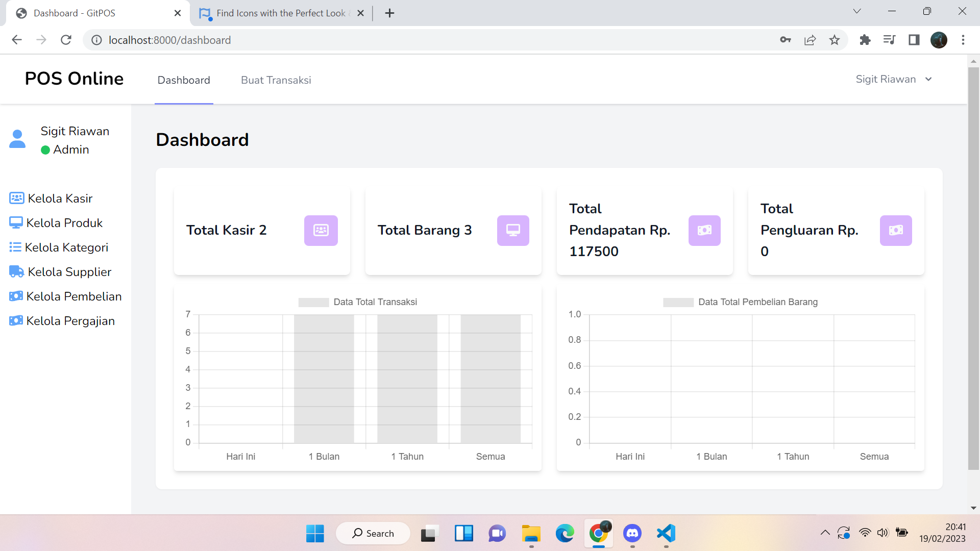The image size is (980, 551).
Task: Click the 1 Bulan bar in transaksi chart
Action: [x=324, y=379]
